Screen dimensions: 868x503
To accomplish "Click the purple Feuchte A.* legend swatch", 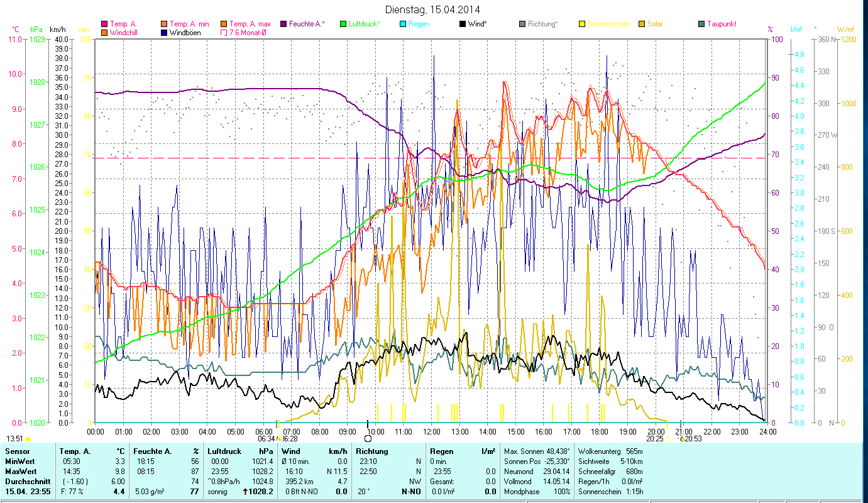I will [283, 25].
